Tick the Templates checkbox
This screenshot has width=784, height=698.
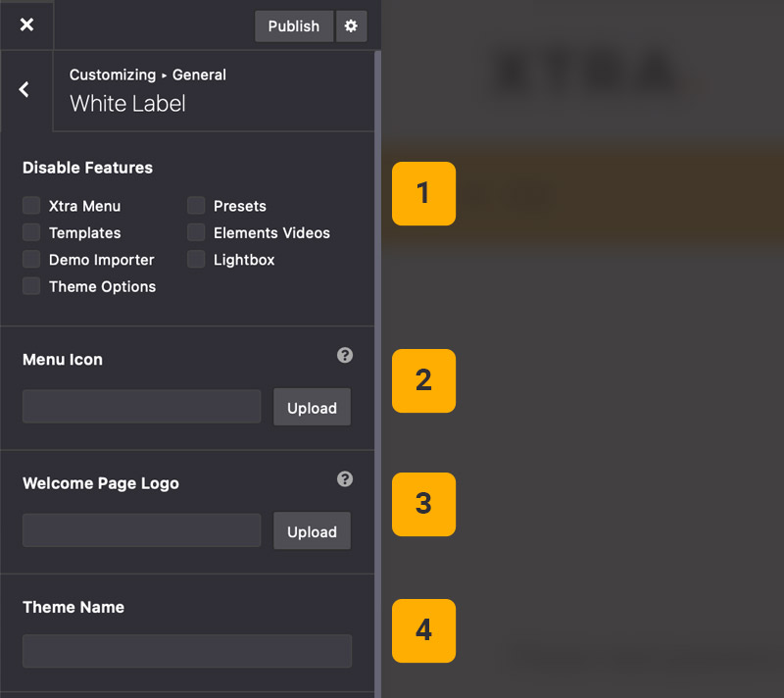pos(32,232)
